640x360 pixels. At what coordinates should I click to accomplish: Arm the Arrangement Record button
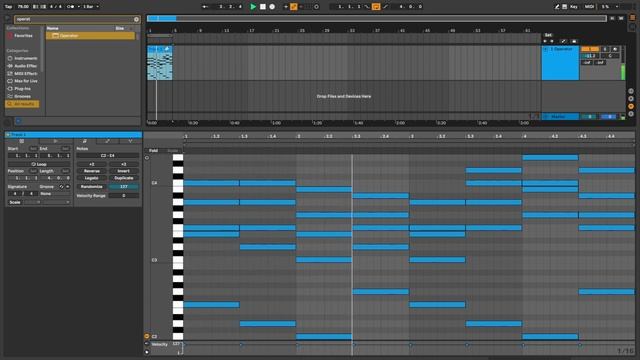click(x=272, y=7)
